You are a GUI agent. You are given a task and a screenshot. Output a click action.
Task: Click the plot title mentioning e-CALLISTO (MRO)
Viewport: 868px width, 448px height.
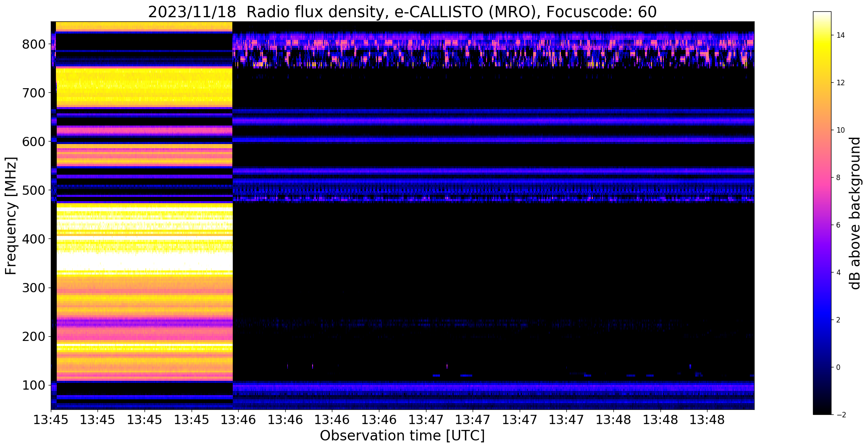tap(402, 12)
